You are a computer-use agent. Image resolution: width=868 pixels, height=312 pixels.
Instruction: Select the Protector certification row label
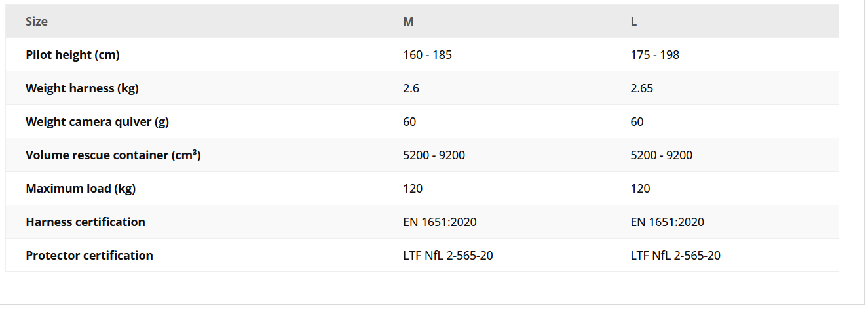pos(89,256)
